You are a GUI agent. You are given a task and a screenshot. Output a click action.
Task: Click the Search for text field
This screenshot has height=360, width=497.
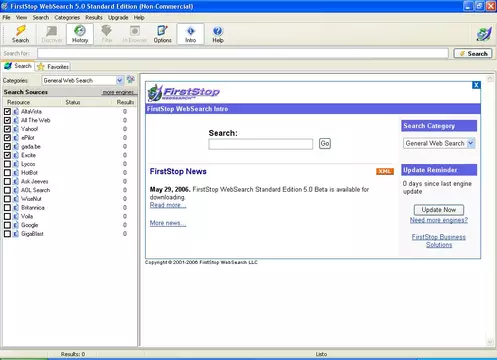click(243, 53)
